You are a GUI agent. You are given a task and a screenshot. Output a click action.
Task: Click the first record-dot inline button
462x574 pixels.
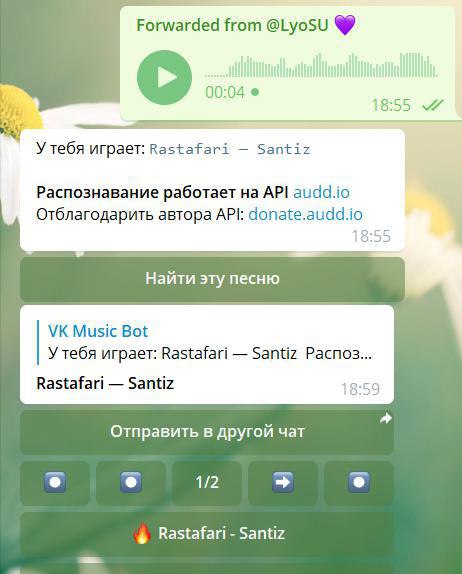point(55,483)
